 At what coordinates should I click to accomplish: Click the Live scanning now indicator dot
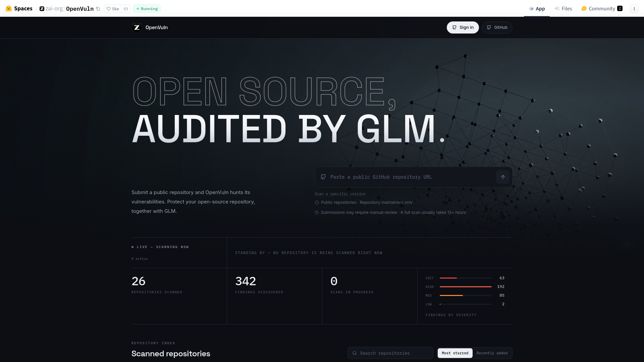pos(132,247)
